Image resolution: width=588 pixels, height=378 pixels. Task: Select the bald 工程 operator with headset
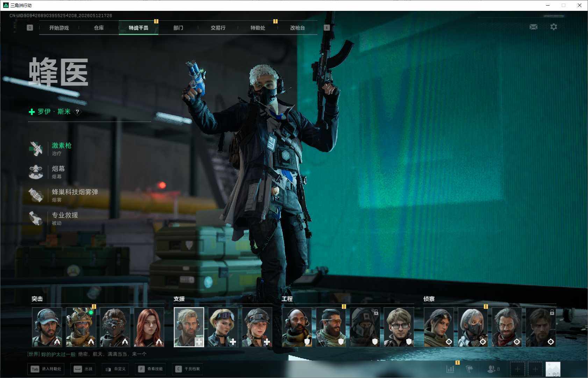point(297,327)
